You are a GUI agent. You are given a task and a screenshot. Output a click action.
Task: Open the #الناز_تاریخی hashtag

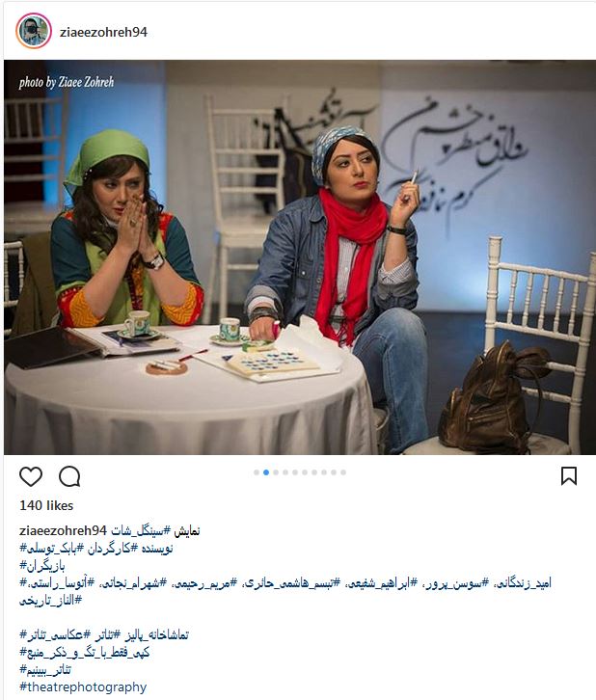click(x=50, y=601)
